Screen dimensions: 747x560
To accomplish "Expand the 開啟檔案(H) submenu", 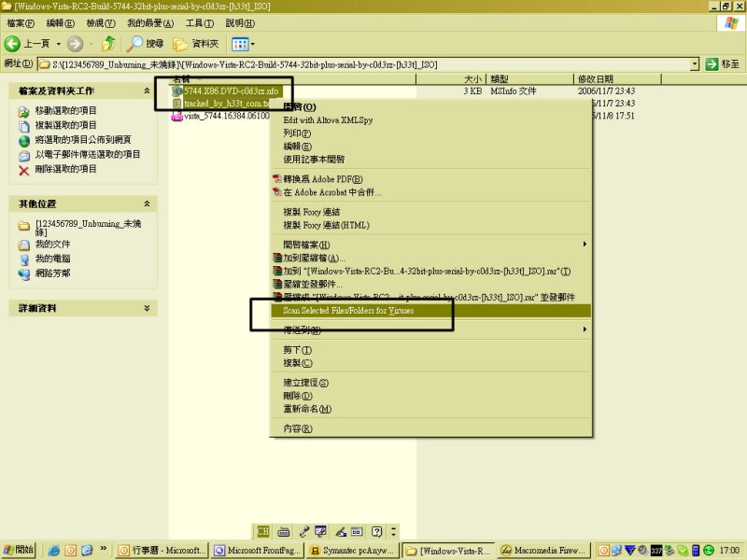I will coord(430,245).
